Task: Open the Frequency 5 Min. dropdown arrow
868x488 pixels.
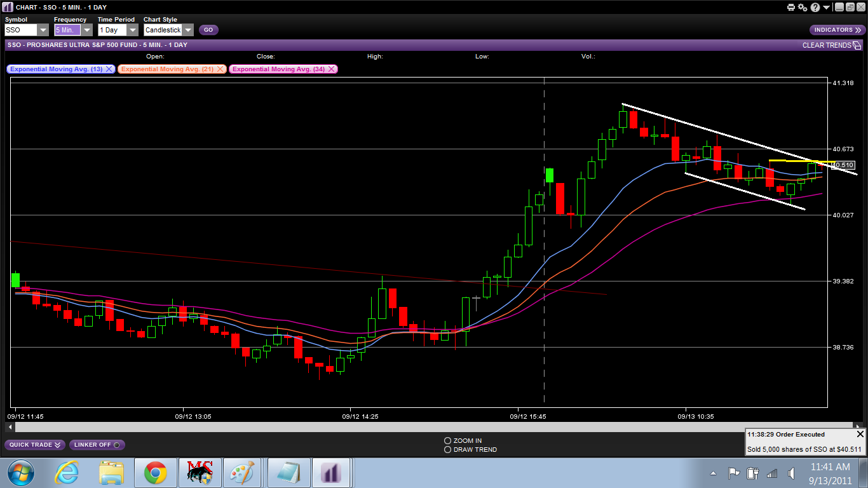Action: click(86, 30)
